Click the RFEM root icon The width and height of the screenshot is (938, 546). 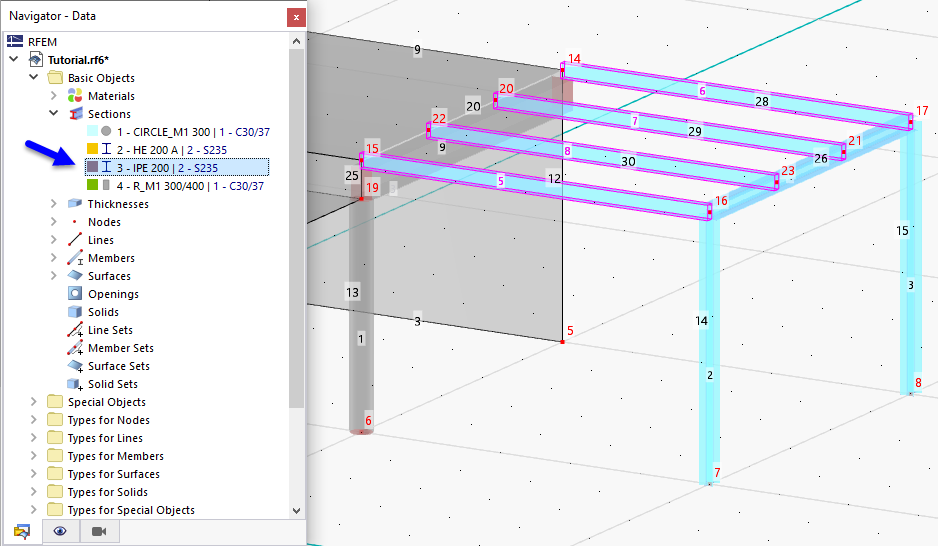15,41
